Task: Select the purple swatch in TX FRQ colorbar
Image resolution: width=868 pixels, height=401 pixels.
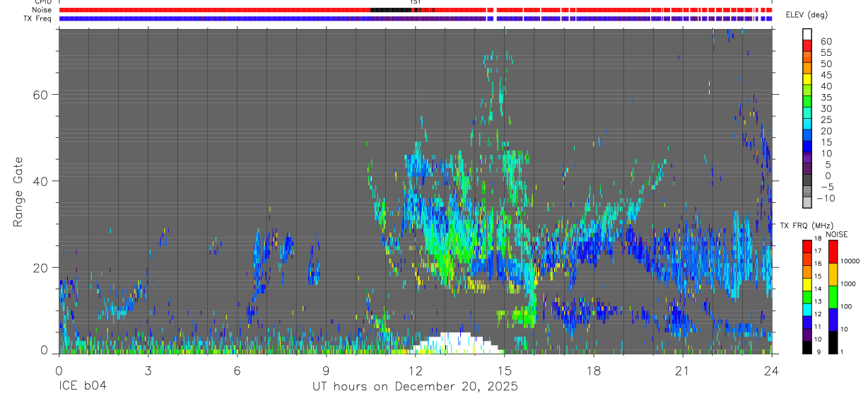Action: click(x=807, y=334)
